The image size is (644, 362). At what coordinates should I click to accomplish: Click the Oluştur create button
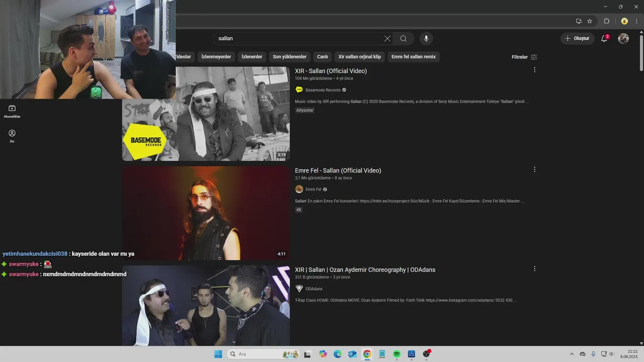point(578,38)
